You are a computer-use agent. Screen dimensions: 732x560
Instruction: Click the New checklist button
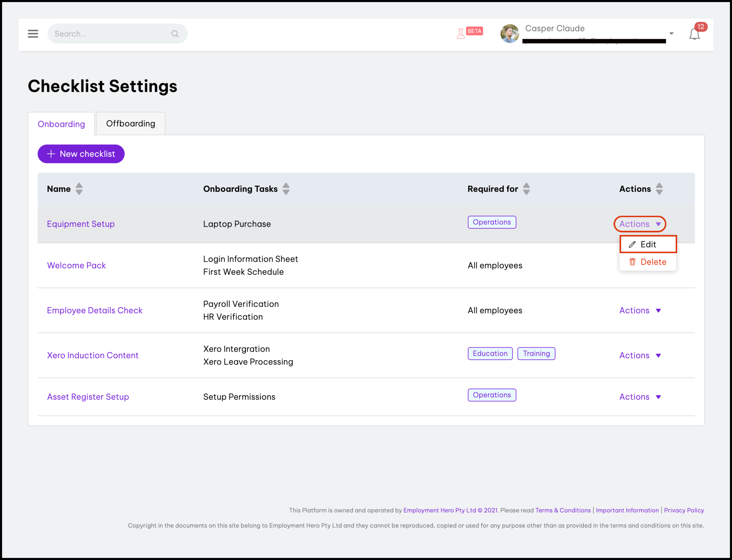click(81, 154)
